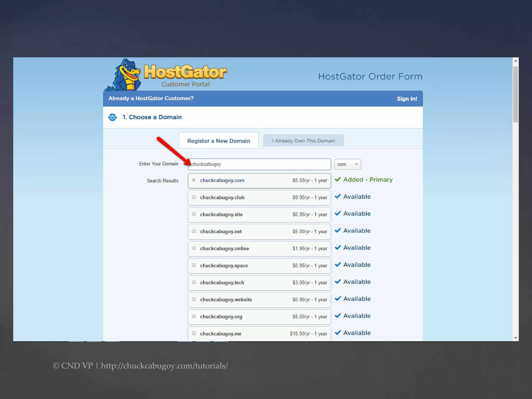Click the $3.95/yr - 1 year price
Viewport: 532px width, 399px height.
(310, 283)
